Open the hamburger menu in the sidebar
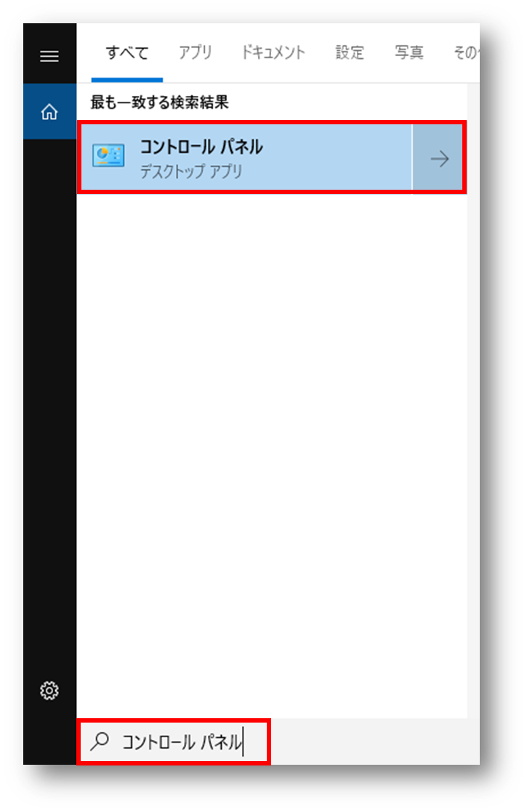 point(49,56)
